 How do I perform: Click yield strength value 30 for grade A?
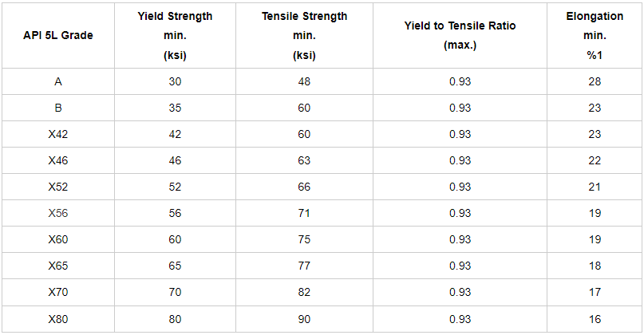point(175,81)
